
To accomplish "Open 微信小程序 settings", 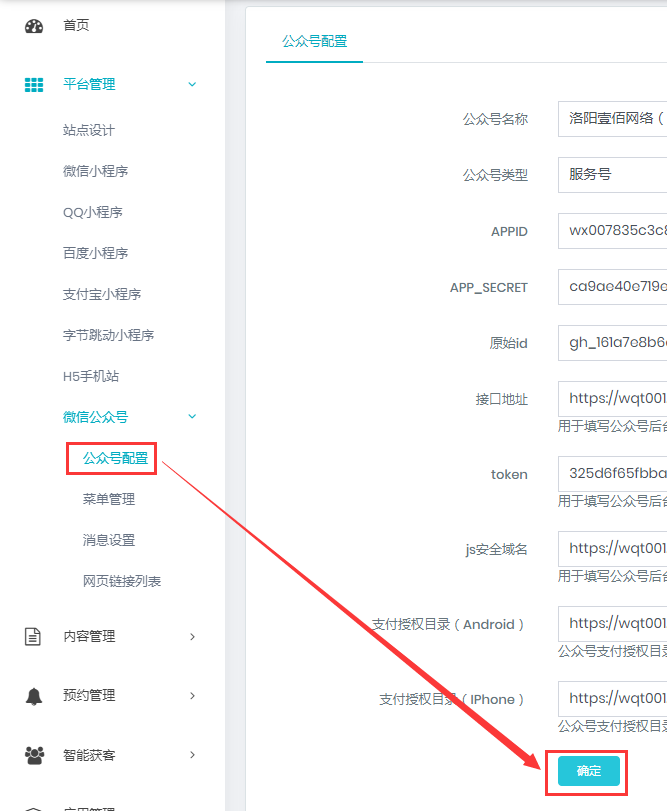I will coord(95,171).
